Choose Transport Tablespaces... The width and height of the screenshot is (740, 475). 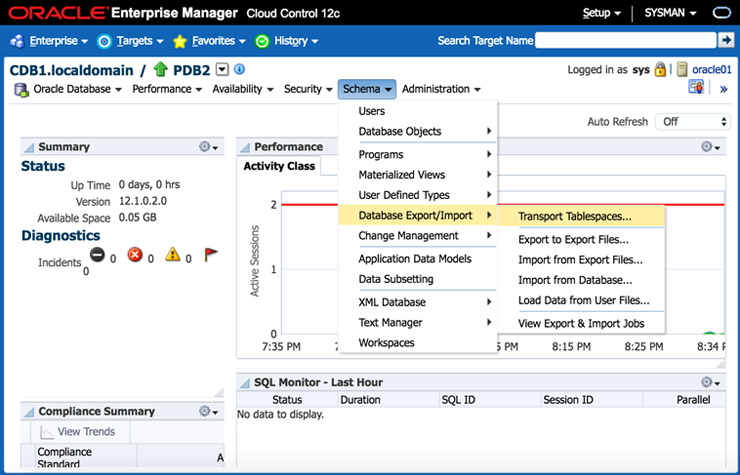pos(581,216)
